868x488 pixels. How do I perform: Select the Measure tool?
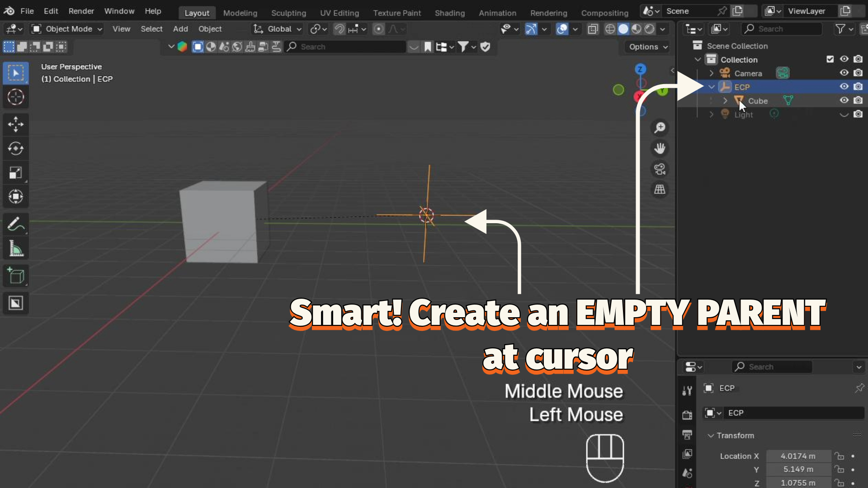(x=16, y=249)
